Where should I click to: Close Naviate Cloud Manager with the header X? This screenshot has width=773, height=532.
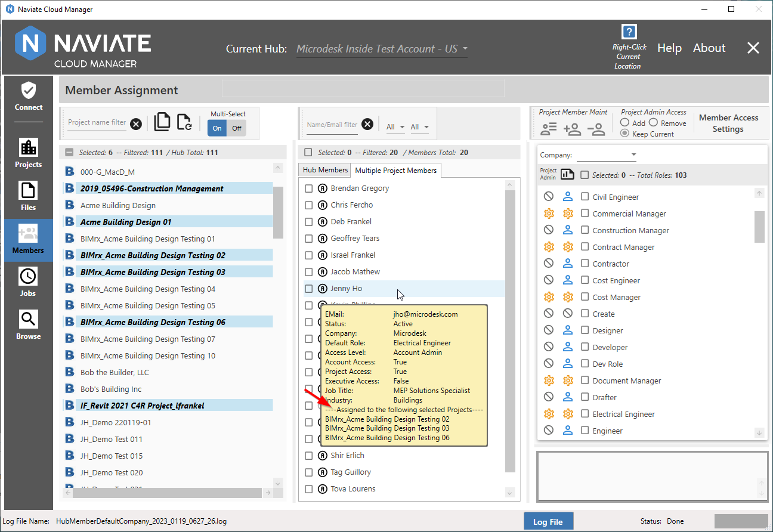coord(753,48)
